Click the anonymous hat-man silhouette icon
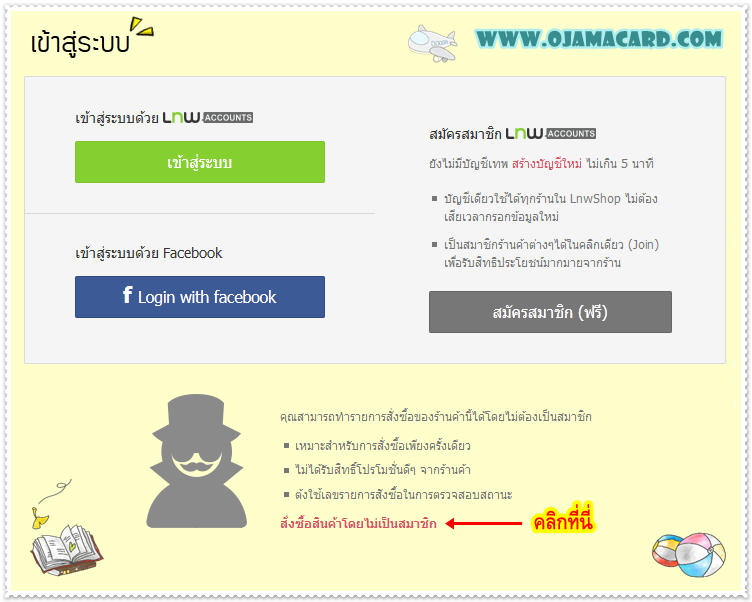Screen dimensions: 752x602 click(196, 461)
